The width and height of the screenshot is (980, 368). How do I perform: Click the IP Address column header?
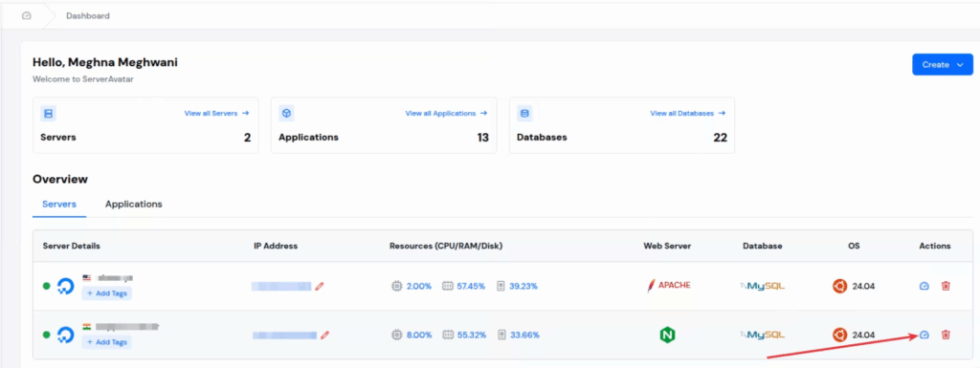[x=276, y=246]
